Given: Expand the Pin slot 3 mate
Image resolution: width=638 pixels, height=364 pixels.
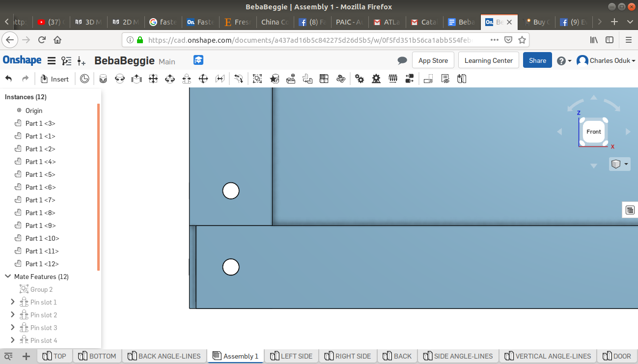Looking at the screenshot, I should [x=13, y=328].
